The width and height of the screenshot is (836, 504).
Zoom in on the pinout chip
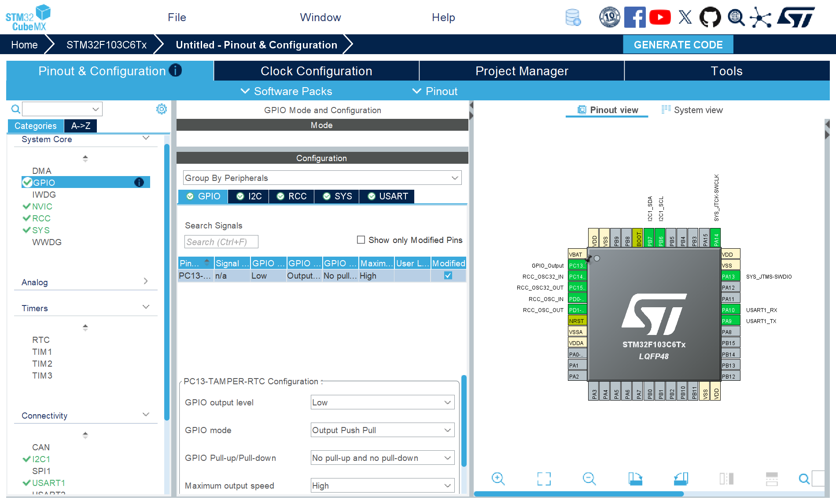pos(498,478)
